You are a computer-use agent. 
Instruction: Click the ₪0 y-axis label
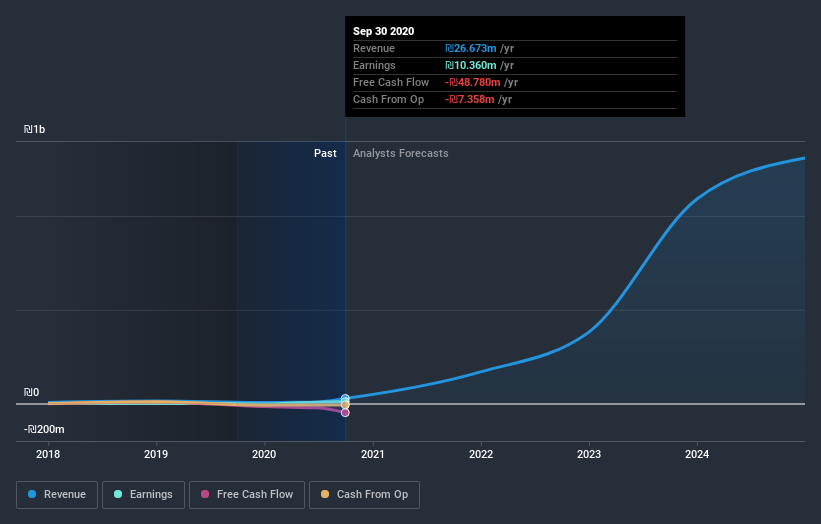coord(31,392)
